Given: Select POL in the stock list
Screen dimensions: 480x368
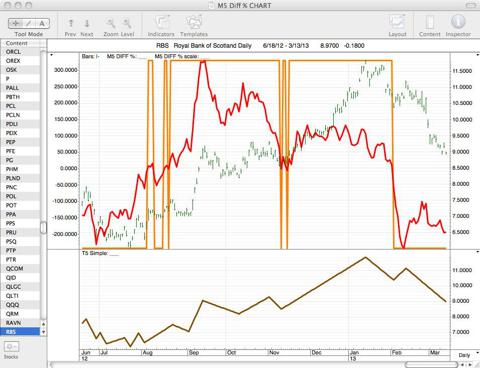Looking at the screenshot, I should pos(20,196).
